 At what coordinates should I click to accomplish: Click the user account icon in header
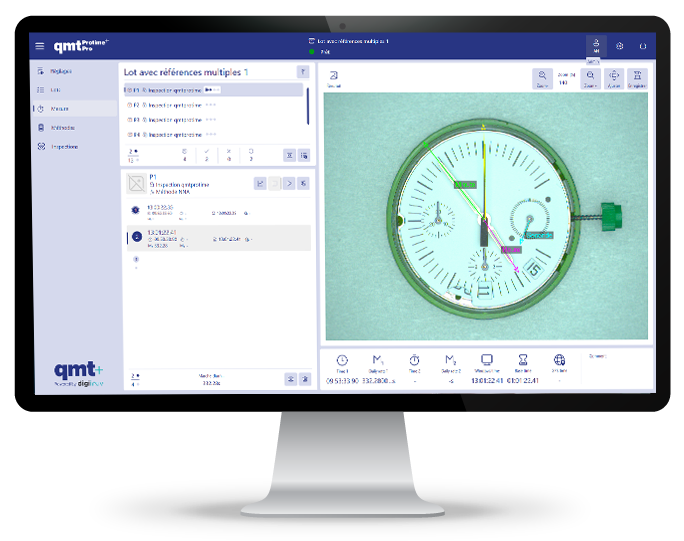pyautogui.click(x=596, y=45)
